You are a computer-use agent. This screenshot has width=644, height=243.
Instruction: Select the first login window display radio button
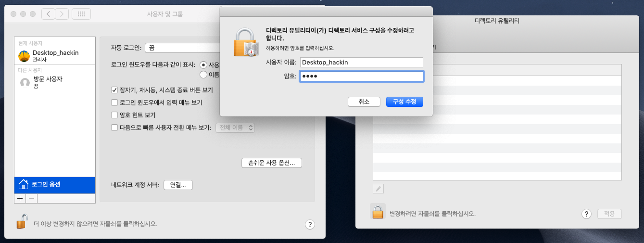(203, 65)
